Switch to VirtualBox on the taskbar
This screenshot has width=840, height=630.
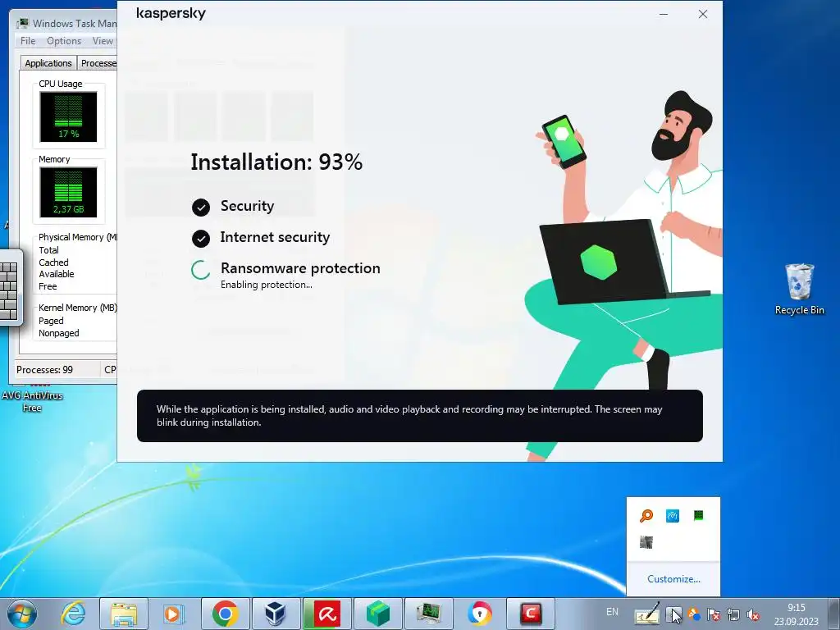click(x=276, y=614)
